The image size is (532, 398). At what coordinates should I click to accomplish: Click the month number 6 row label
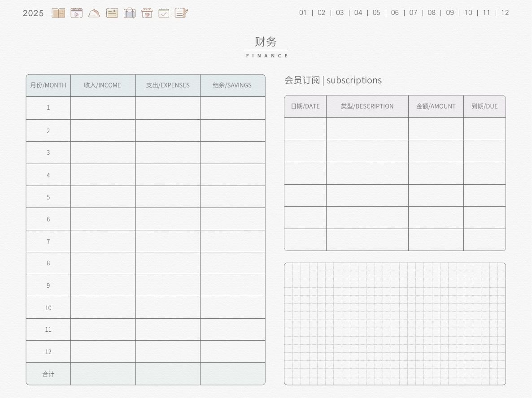48,219
